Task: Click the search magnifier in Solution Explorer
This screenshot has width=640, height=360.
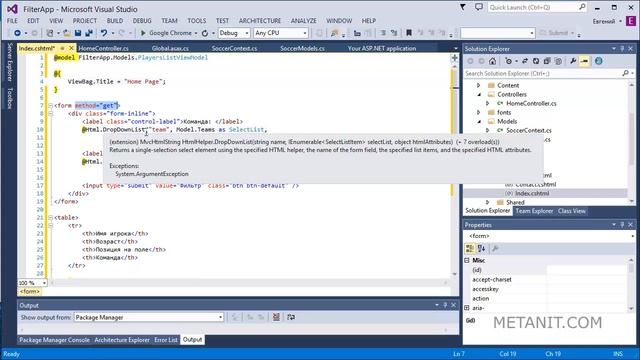Action: (625, 73)
